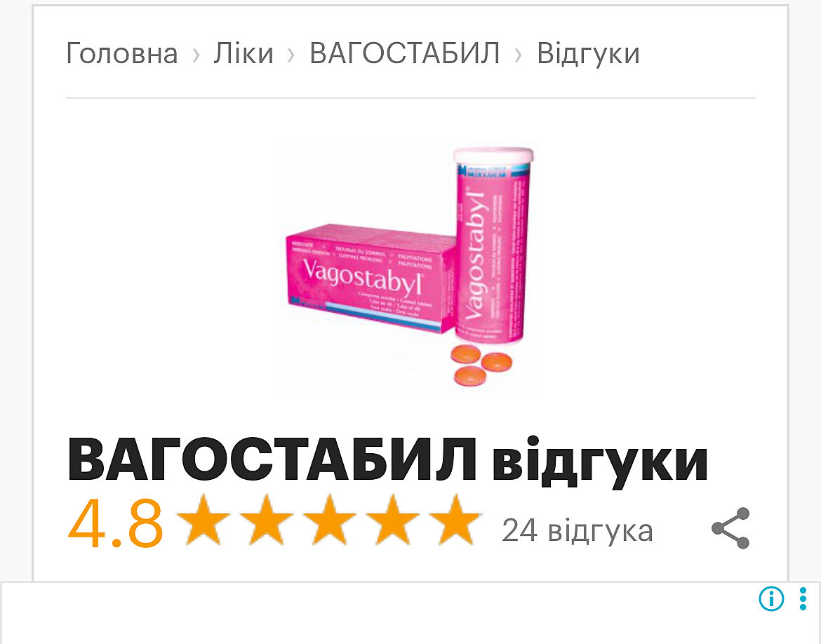Select the Відгуки breadcrumb item
Image resolution: width=821 pixels, height=644 pixels.
pos(588,53)
